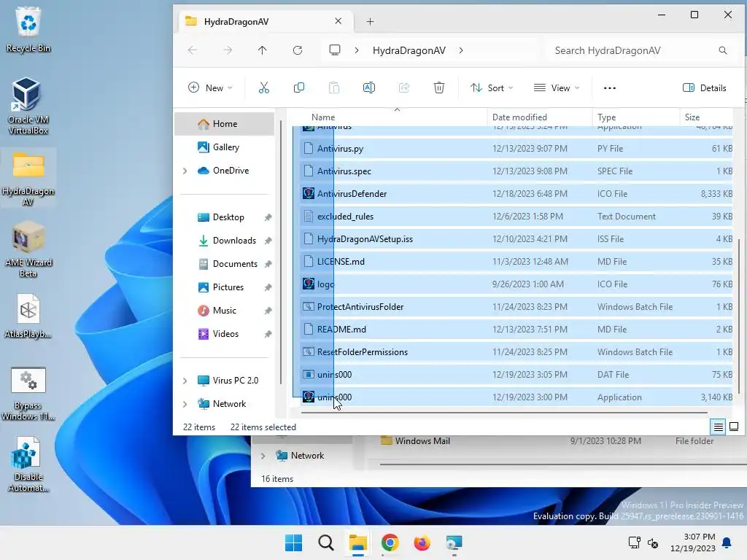
Task: Open Windows Start menu
Action: pos(293,542)
